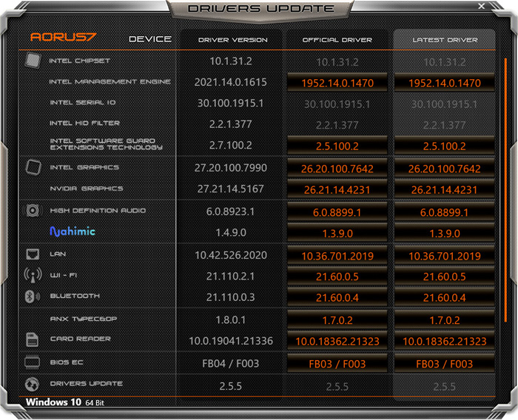Click the Device column heading
Viewport: 518px width, 420px height.
click(150, 39)
